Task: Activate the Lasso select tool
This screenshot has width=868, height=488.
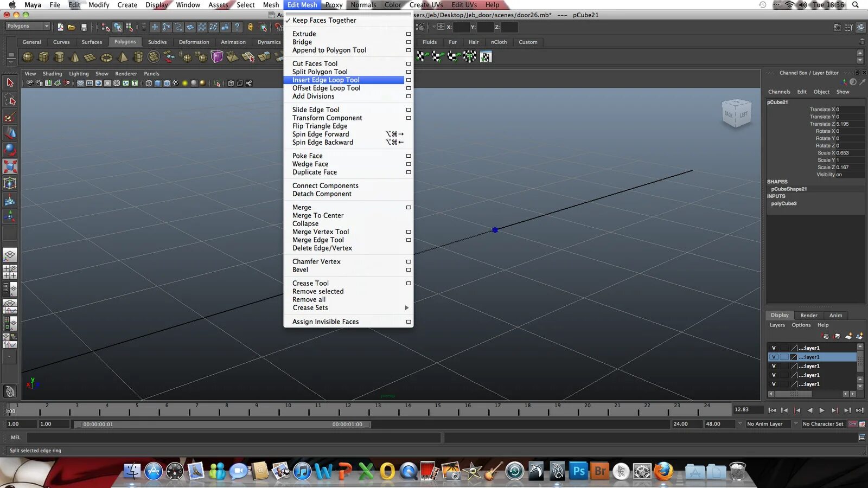Action: click(10, 100)
